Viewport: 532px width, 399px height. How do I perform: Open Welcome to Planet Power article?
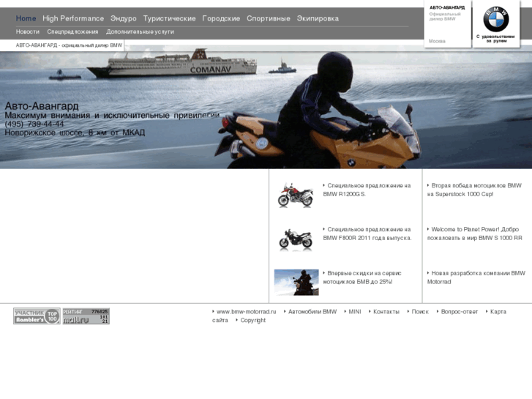pos(475,234)
